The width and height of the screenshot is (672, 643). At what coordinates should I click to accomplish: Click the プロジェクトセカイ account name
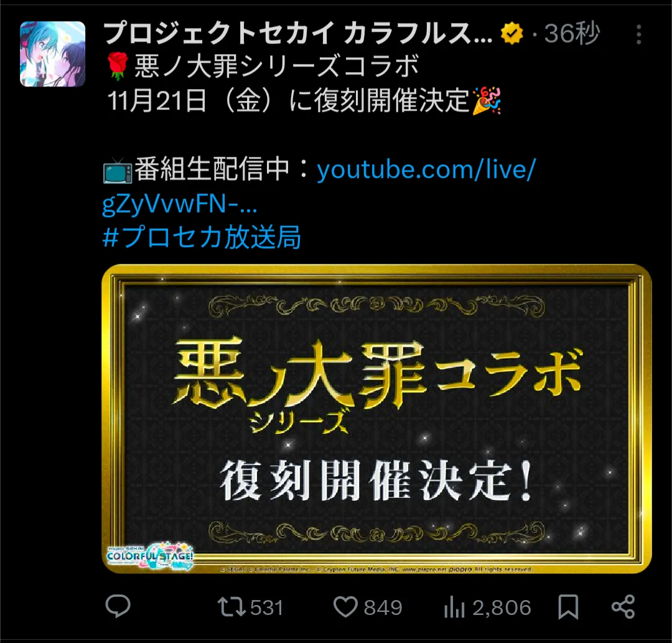[x=298, y=34]
